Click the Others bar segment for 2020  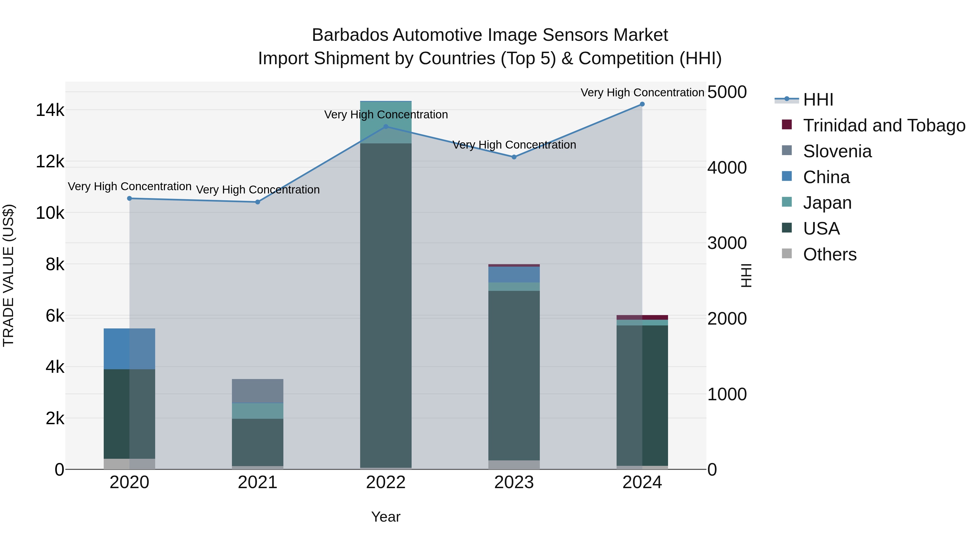(x=129, y=464)
